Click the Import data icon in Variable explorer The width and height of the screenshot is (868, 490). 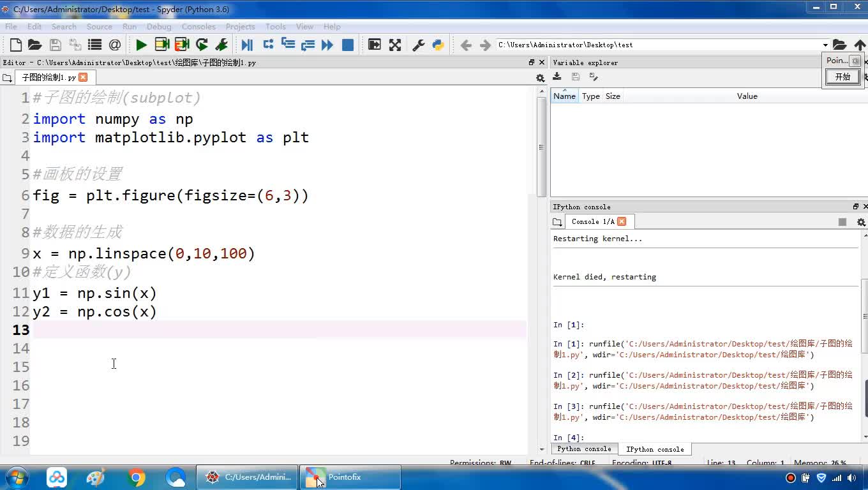pos(557,77)
